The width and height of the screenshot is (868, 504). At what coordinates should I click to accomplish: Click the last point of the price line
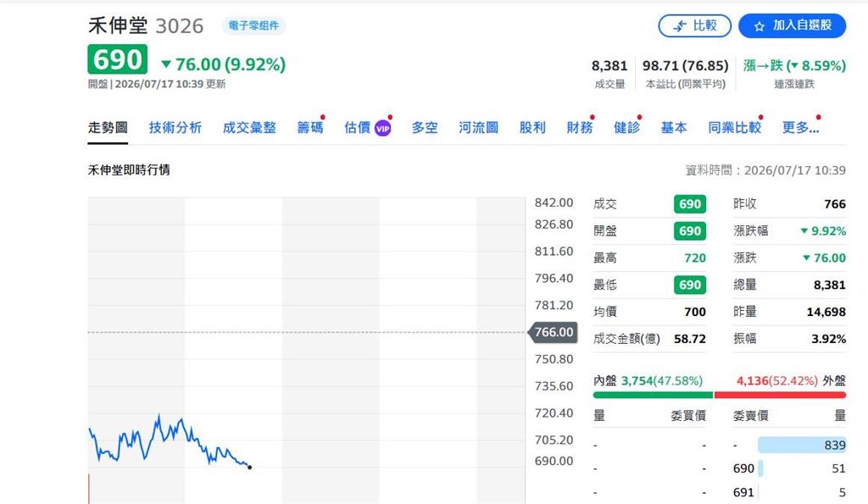pyautogui.click(x=250, y=468)
